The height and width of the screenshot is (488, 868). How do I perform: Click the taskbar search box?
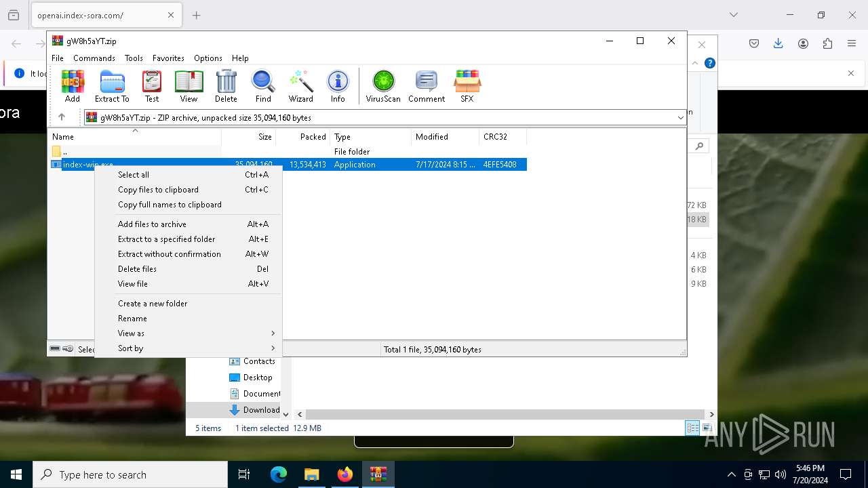click(x=130, y=474)
